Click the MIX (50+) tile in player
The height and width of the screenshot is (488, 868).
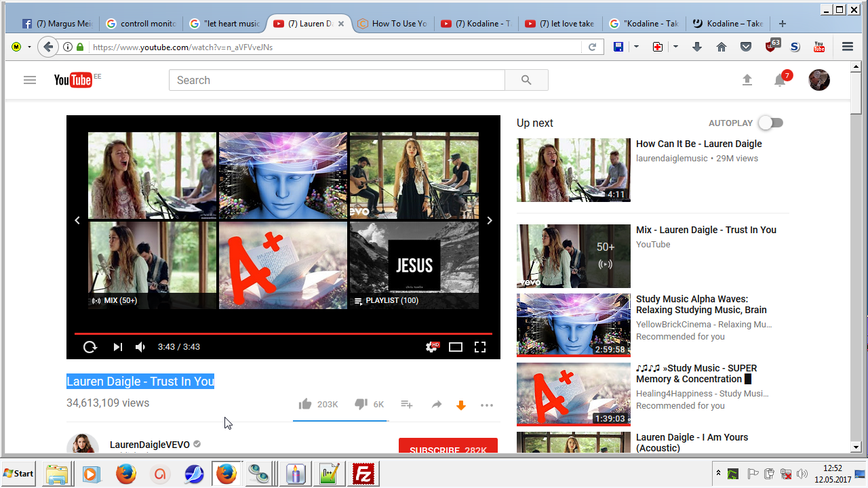[153, 266]
